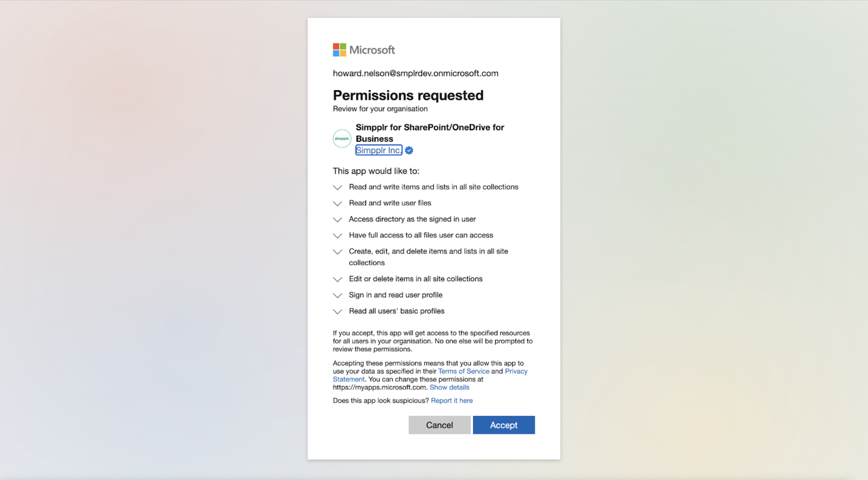Click 'Does this app look suspicious?' text

tap(381, 400)
